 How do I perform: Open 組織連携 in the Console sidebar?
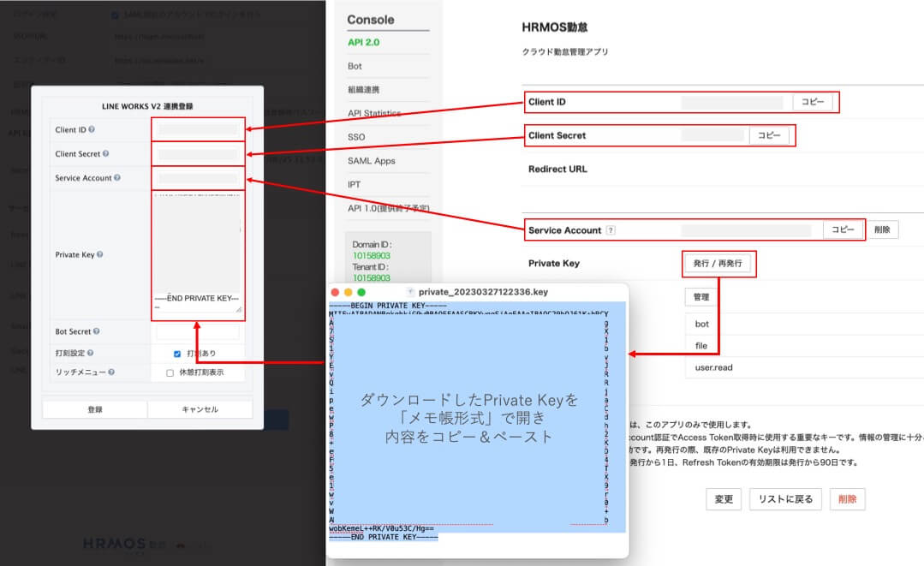(364, 90)
